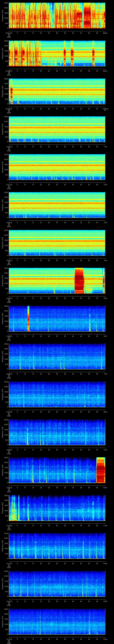Click the '7:00' end label under 0:06:00 panel
The image size is (114, 644).
pyautogui.click(x=105, y=374)
